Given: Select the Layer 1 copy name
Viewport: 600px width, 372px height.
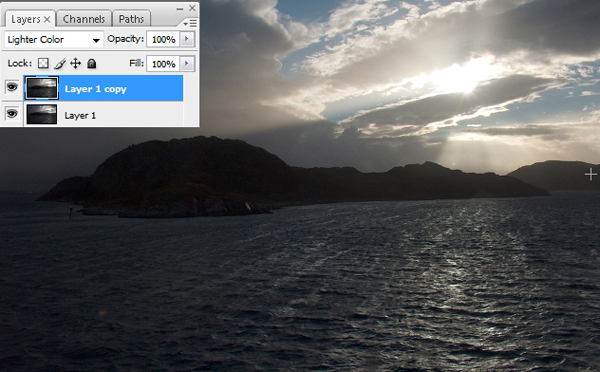Looking at the screenshot, I should coord(95,89).
